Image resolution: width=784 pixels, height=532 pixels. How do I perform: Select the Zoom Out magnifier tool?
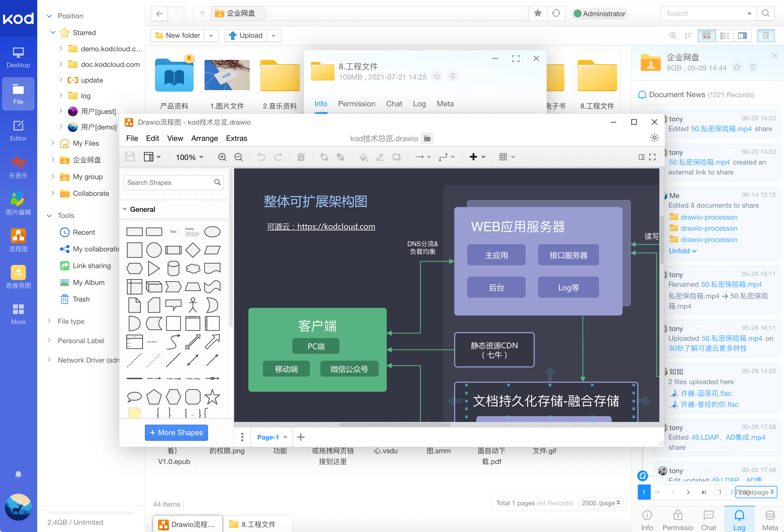(238, 157)
